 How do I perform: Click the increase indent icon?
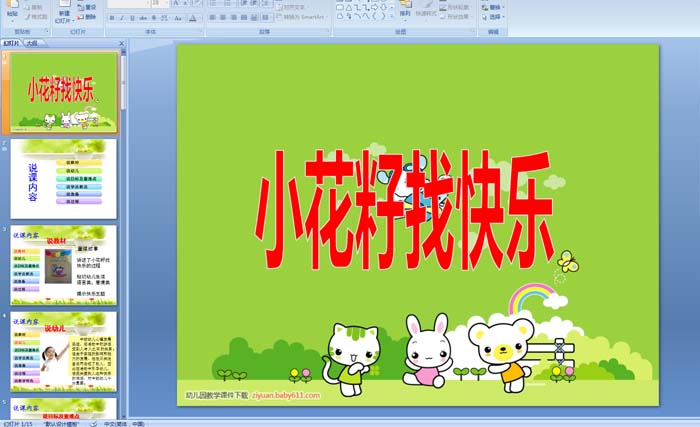254,3
